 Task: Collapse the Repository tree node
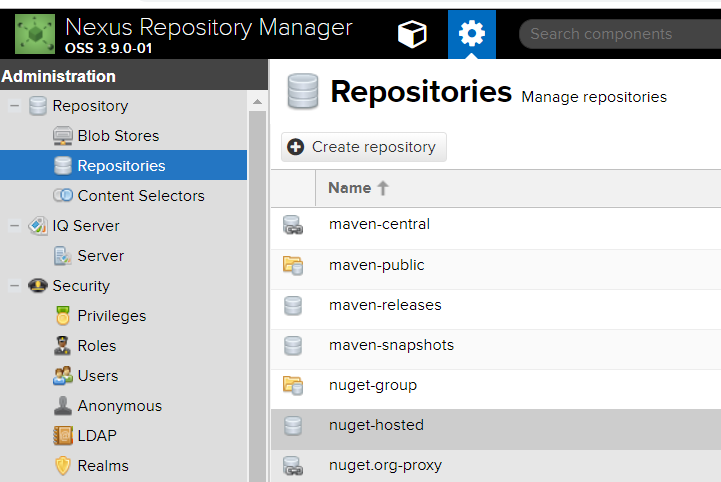pos(14,106)
